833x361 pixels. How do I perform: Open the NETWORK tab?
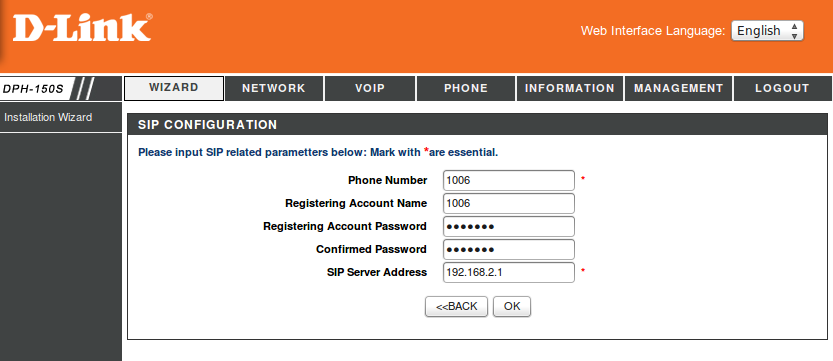274,89
